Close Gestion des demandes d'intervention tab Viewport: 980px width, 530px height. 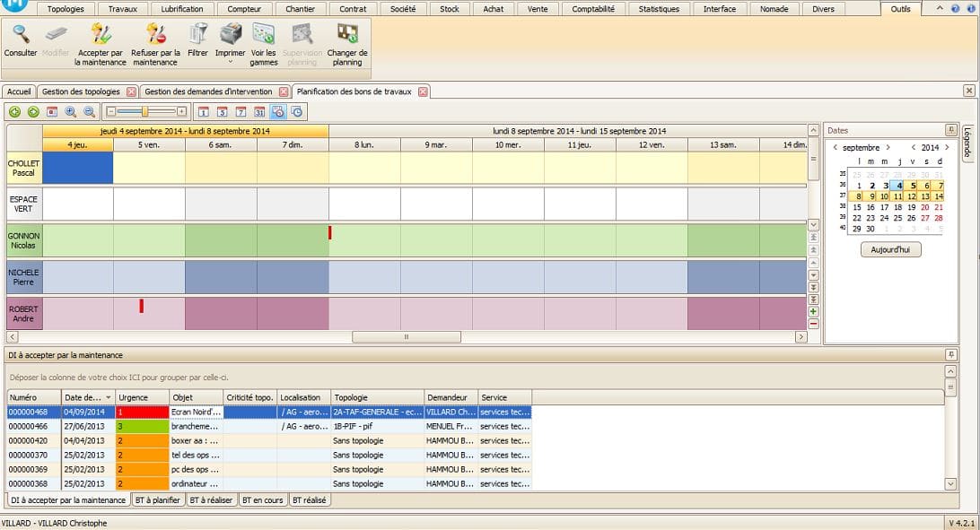pyautogui.click(x=284, y=91)
